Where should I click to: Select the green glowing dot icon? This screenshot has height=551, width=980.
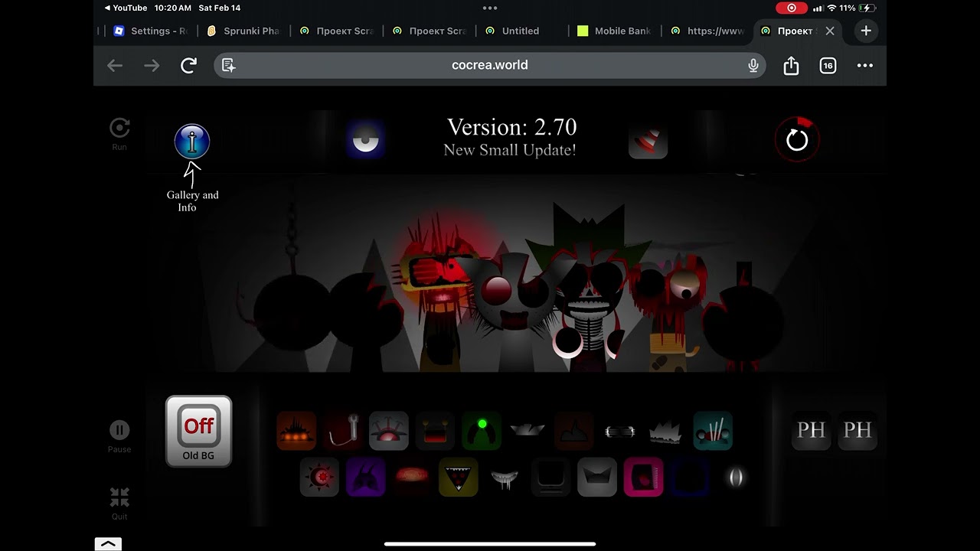click(x=482, y=431)
